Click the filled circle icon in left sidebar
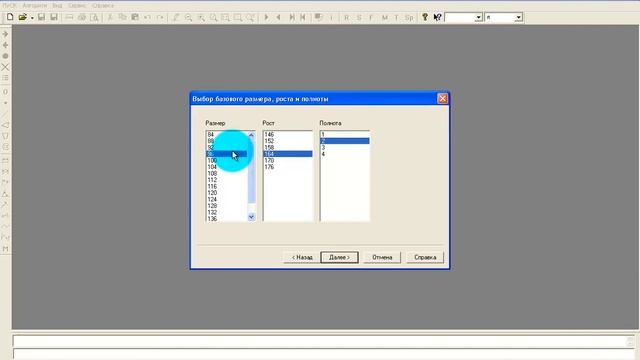The image size is (640, 360). pos(5,56)
